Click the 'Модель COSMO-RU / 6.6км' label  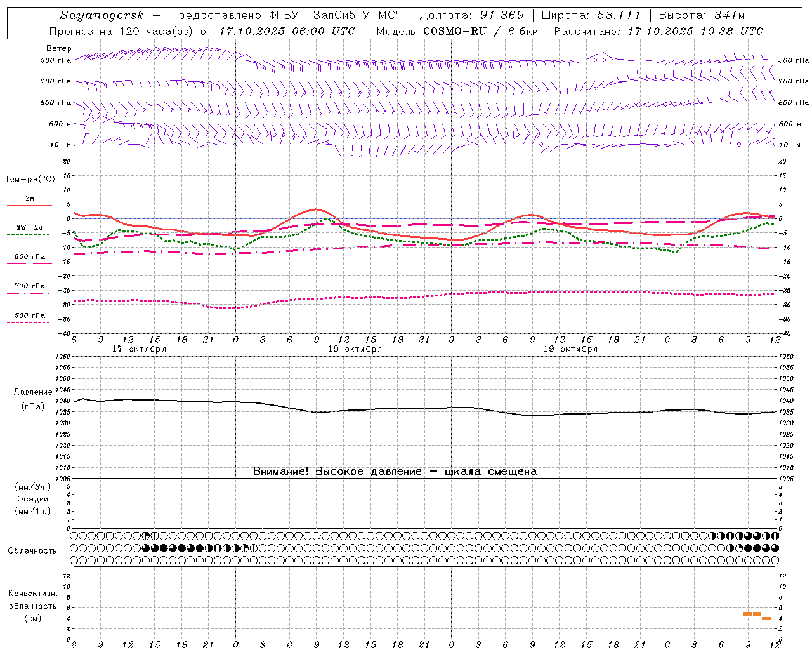457,31
